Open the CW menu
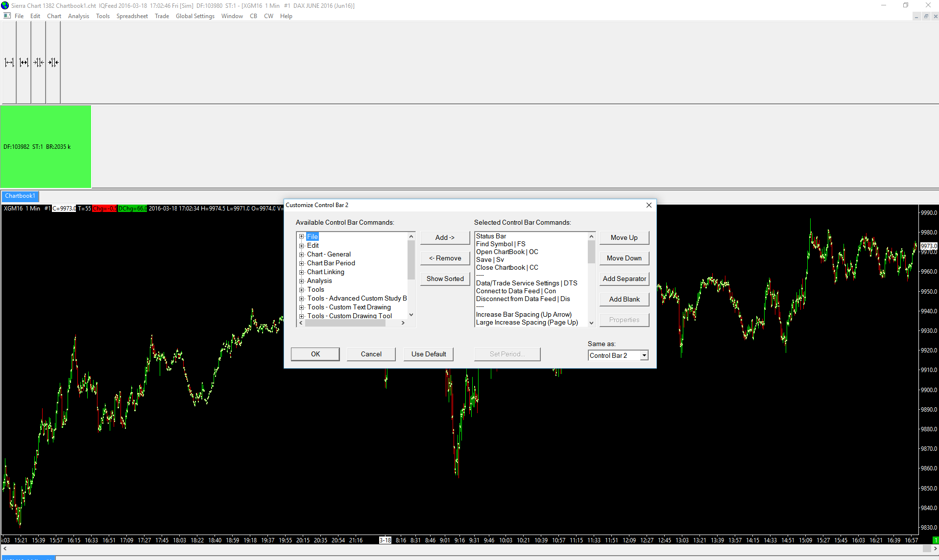This screenshot has width=939, height=560. click(x=268, y=16)
